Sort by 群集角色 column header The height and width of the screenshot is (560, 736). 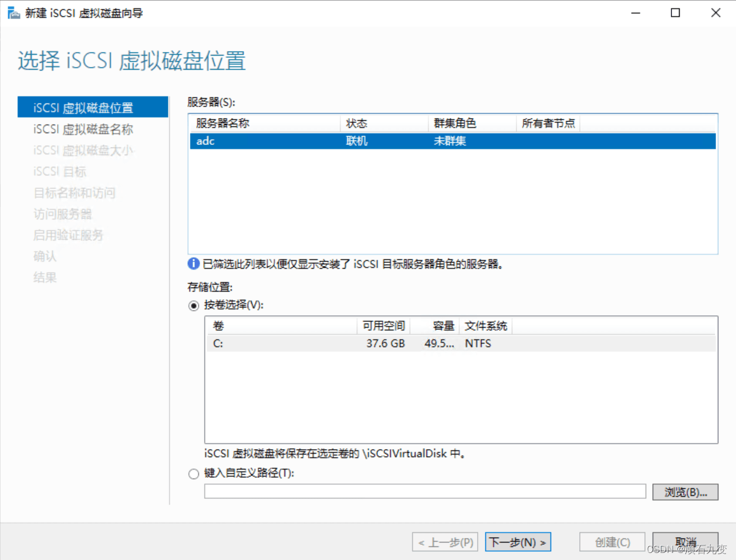pyautogui.click(x=472, y=123)
